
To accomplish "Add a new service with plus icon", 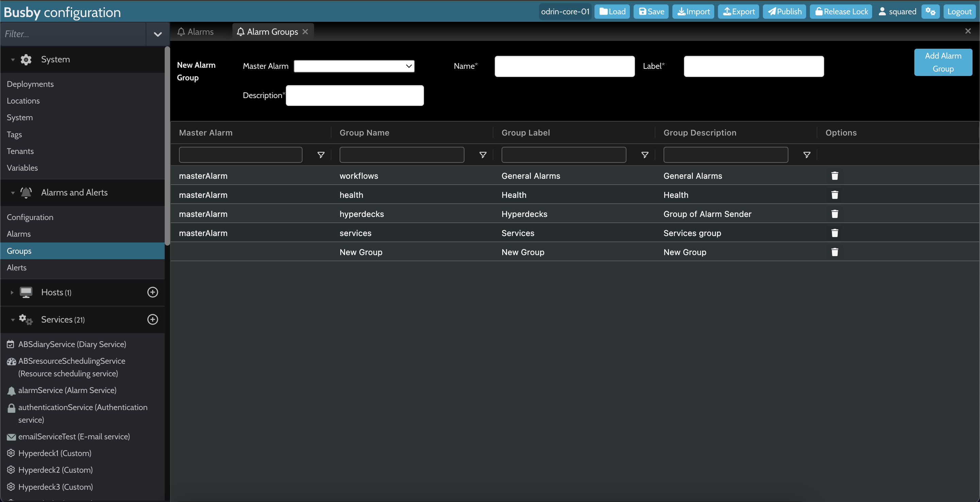I will coord(152,319).
